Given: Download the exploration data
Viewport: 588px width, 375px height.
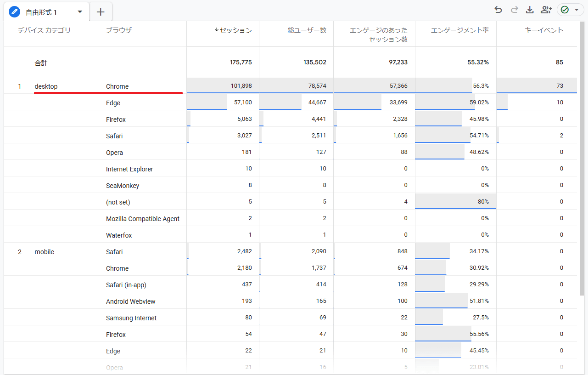Looking at the screenshot, I should (x=530, y=10).
